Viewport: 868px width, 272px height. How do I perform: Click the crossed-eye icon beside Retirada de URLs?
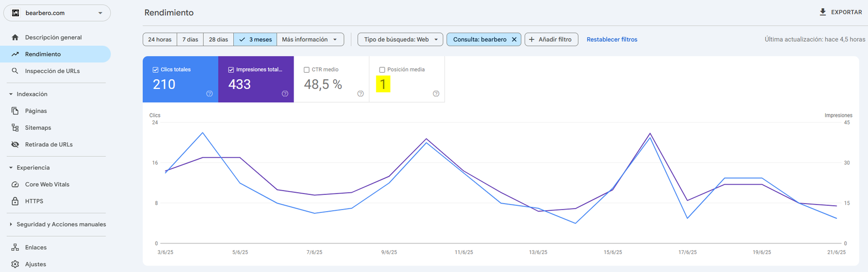15,144
